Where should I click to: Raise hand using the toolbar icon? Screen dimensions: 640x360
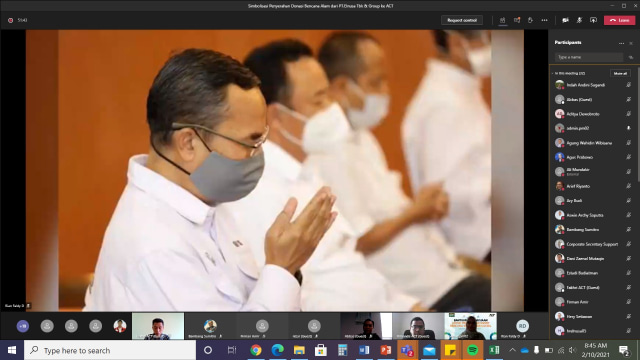(530, 20)
